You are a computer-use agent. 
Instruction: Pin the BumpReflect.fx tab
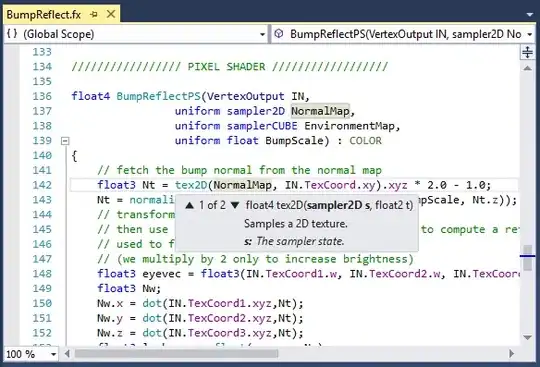(94, 15)
